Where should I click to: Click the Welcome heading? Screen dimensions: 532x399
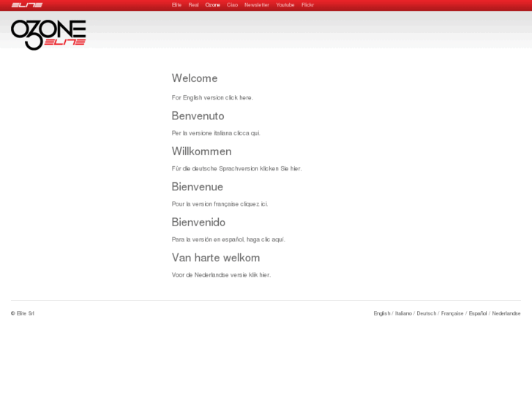tap(195, 78)
